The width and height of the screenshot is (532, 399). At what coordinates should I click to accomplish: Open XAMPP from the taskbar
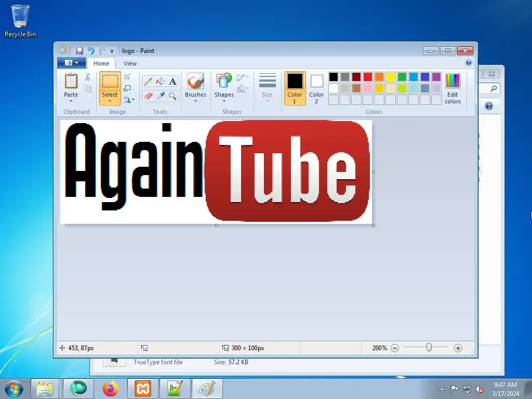142,389
